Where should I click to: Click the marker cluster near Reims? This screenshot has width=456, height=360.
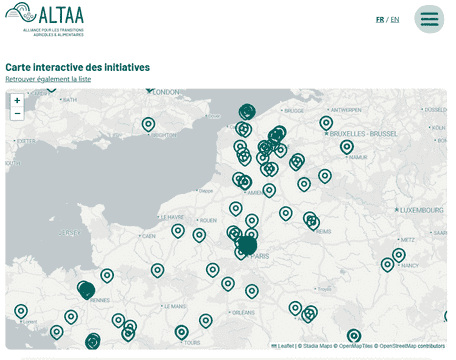[311, 221]
